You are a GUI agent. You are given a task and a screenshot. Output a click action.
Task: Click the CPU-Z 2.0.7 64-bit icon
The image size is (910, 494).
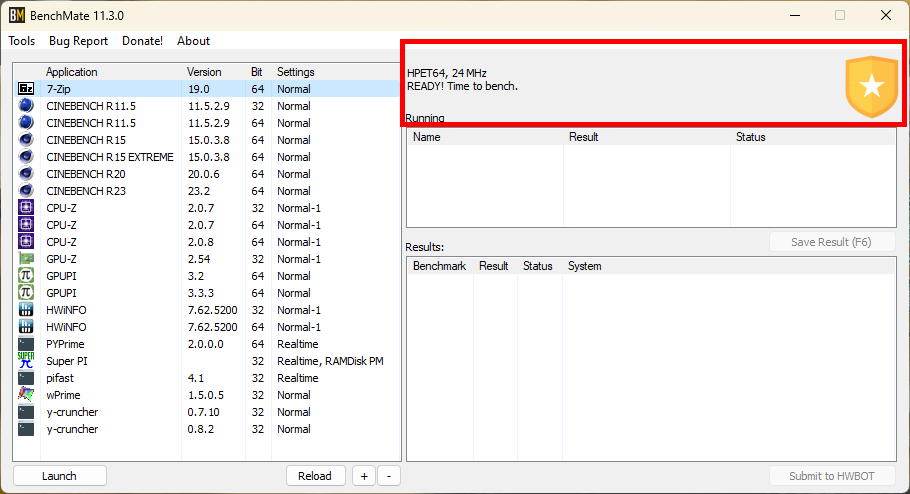click(26, 225)
